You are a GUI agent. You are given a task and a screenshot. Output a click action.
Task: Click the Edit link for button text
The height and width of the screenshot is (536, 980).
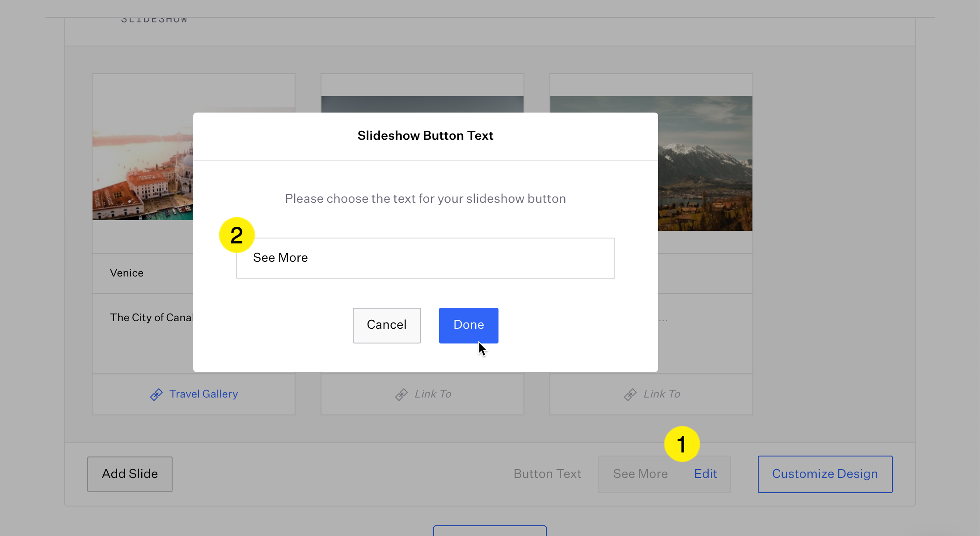pyautogui.click(x=705, y=474)
